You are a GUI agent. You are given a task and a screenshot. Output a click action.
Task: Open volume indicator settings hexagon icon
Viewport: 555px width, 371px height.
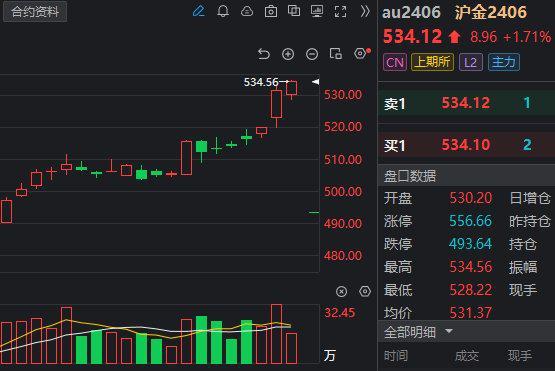(365, 291)
